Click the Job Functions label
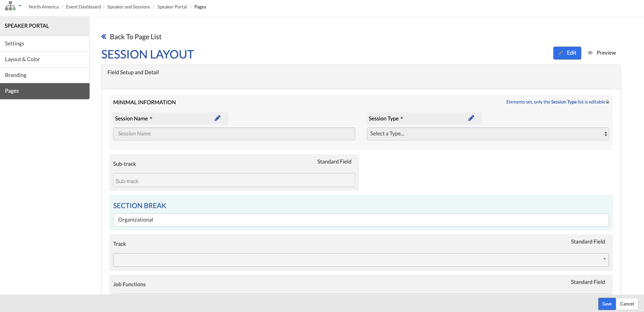644x312 pixels. (129, 284)
